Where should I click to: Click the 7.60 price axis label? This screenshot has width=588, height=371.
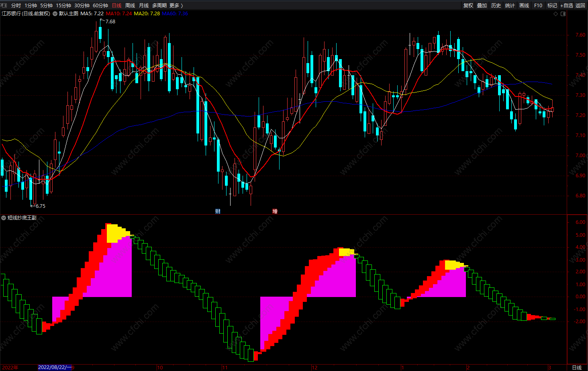tap(580, 35)
